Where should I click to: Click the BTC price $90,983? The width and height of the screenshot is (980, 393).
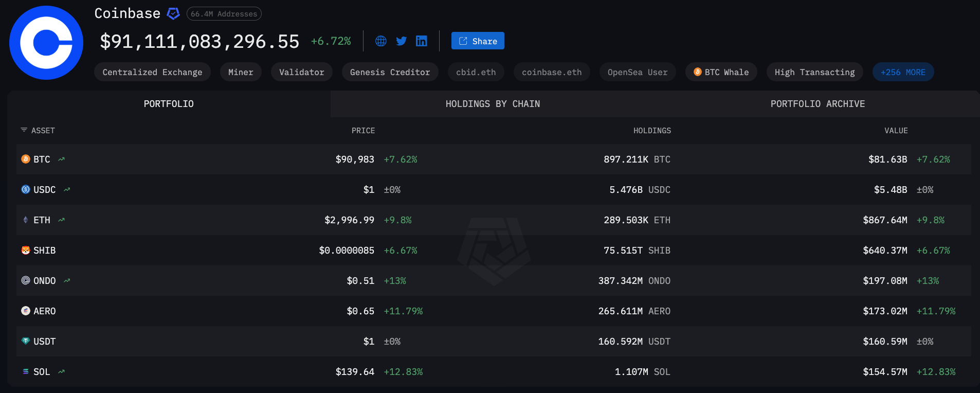coord(355,159)
